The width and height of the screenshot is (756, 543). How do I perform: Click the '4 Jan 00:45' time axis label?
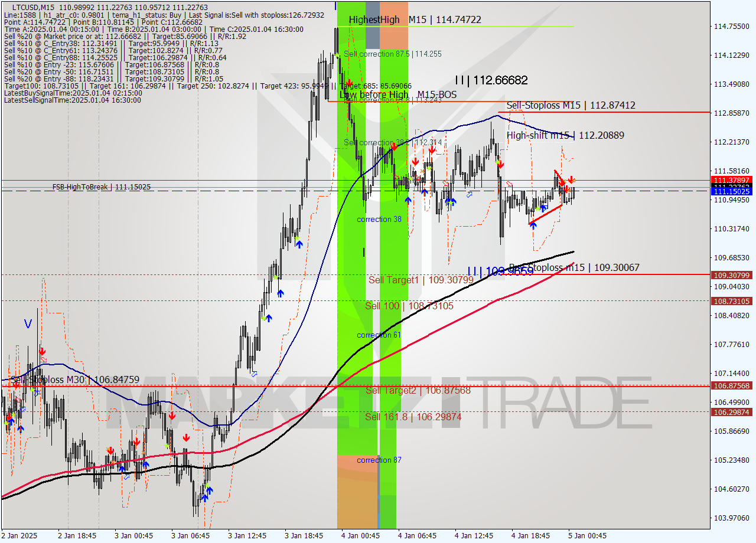(361, 535)
